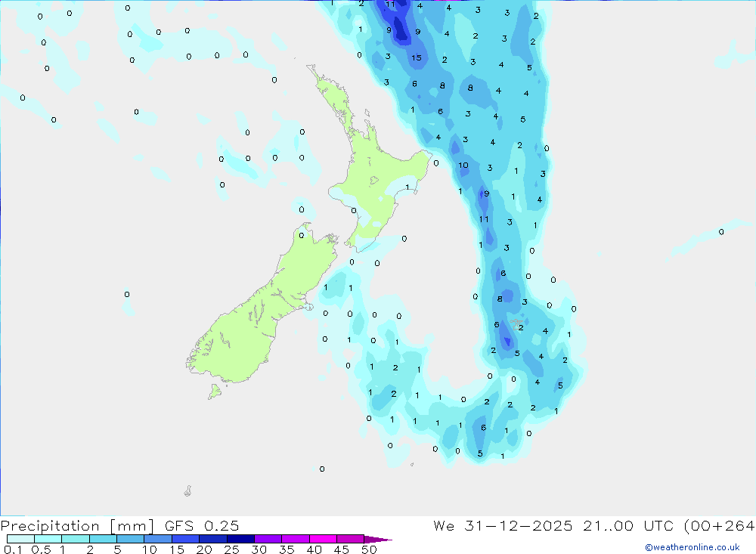Viewport: 756px width, 554px height.
Task: Click the Chatham Islands outline
Action: (x=516, y=324)
